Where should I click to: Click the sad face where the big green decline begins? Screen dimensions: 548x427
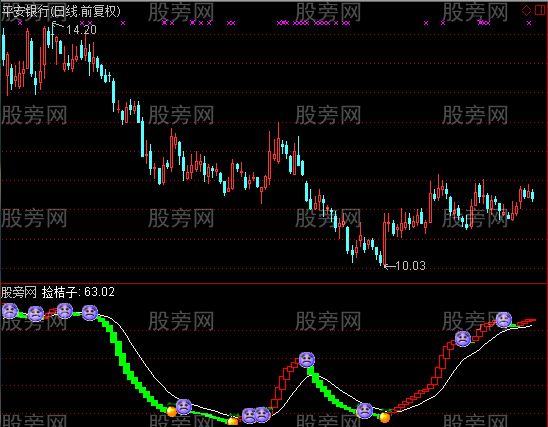90,313
